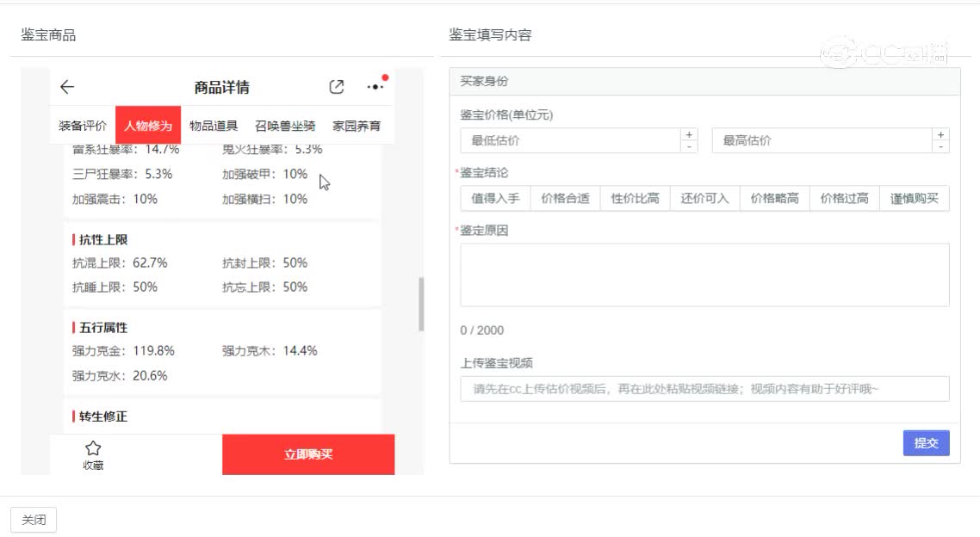Click the 立即购买 button
This screenshot has width=980, height=537.
[x=308, y=454]
